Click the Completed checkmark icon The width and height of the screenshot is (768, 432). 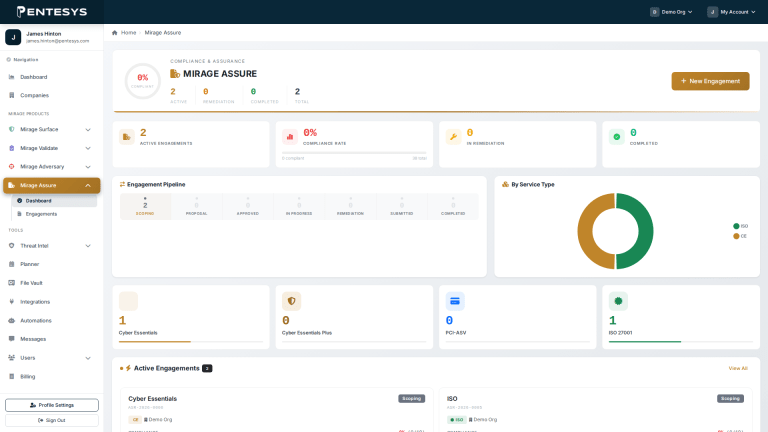point(617,137)
